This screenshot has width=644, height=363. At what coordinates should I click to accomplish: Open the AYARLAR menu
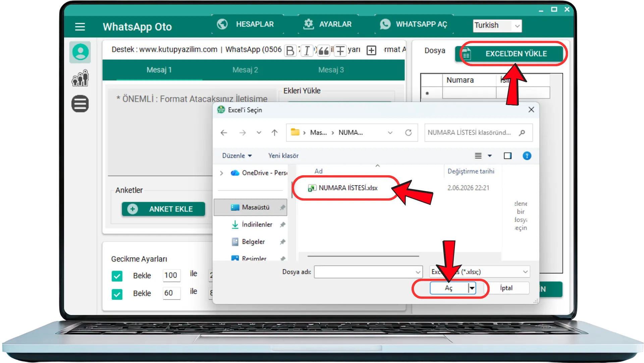[328, 24]
